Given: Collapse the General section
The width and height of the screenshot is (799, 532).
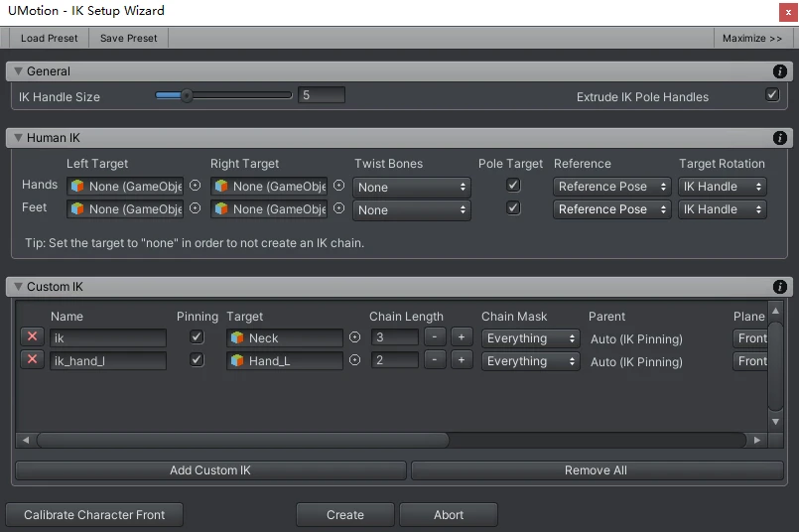Looking at the screenshot, I should pos(18,71).
